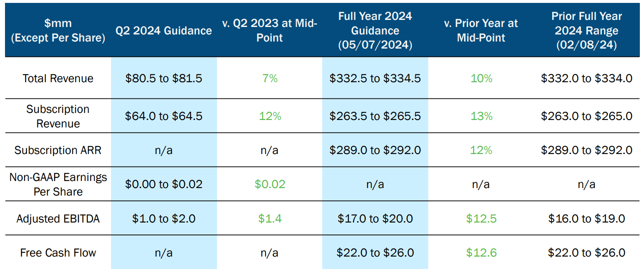Select the Full Year 2024 Guidance header
The height and width of the screenshot is (274, 644).
(x=375, y=31)
